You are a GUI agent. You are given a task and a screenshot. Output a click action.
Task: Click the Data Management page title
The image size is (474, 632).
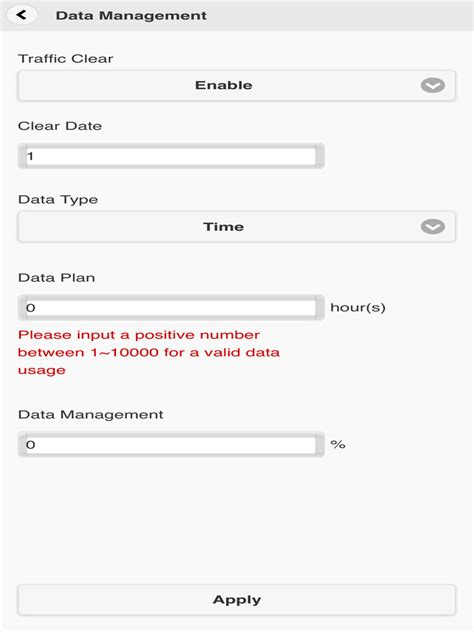131,15
